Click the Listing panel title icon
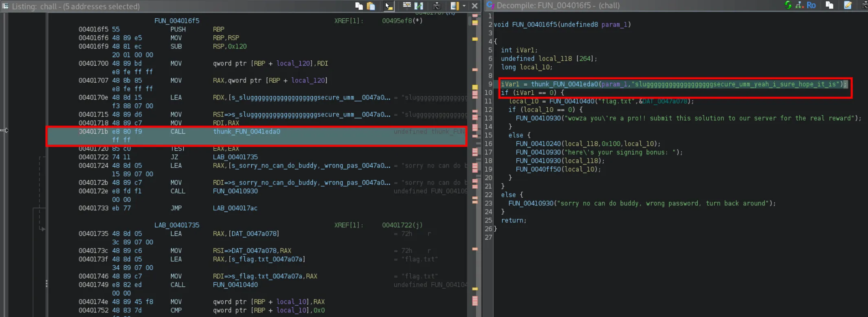 5,6
